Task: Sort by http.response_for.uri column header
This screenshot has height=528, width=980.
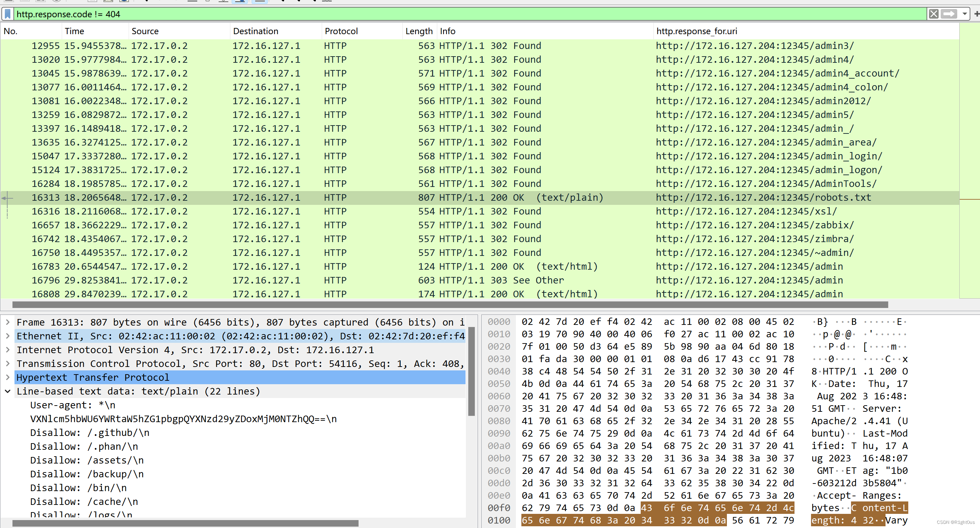Action: 806,31
